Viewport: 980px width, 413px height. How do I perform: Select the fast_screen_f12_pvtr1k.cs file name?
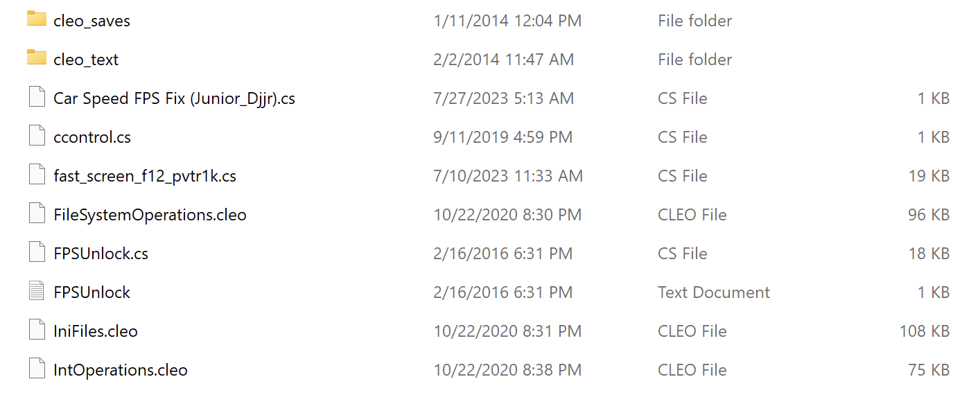[x=145, y=176]
